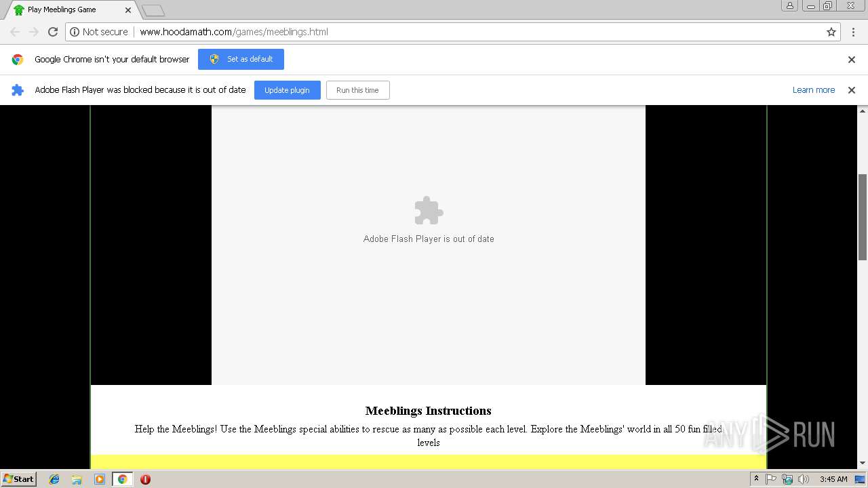This screenshot has width=868, height=488.
Task: Click the Show desktop tray icon
Action: (x=860, y=479)
